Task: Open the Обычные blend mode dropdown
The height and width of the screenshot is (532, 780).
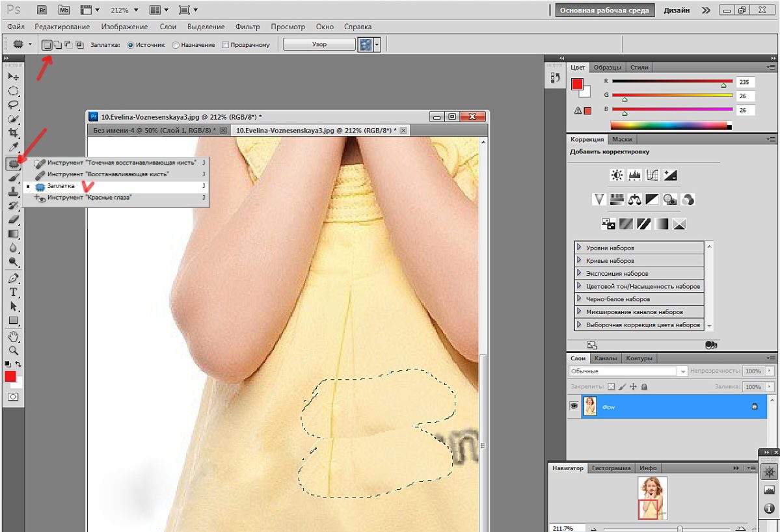Action: click(628, 371)
